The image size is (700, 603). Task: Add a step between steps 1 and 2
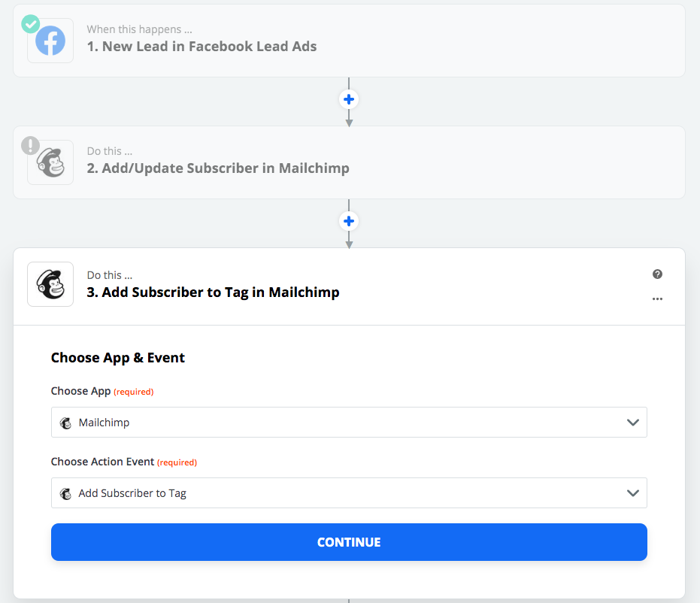pyautogui.click(x=349, y=99)
